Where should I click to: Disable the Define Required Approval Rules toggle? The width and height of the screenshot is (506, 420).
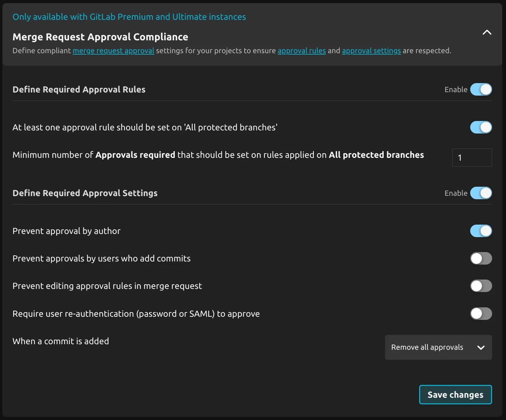click(481, 89)
